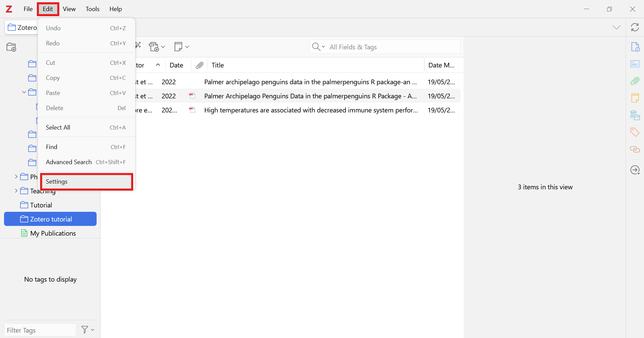Click the add item by identifier wand icon

tap(138, 45)
